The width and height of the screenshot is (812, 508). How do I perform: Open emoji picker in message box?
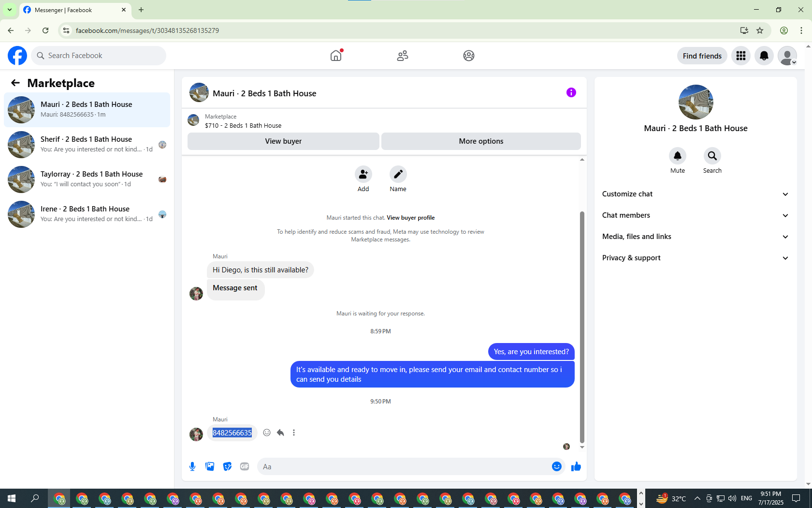pos(557,466)
